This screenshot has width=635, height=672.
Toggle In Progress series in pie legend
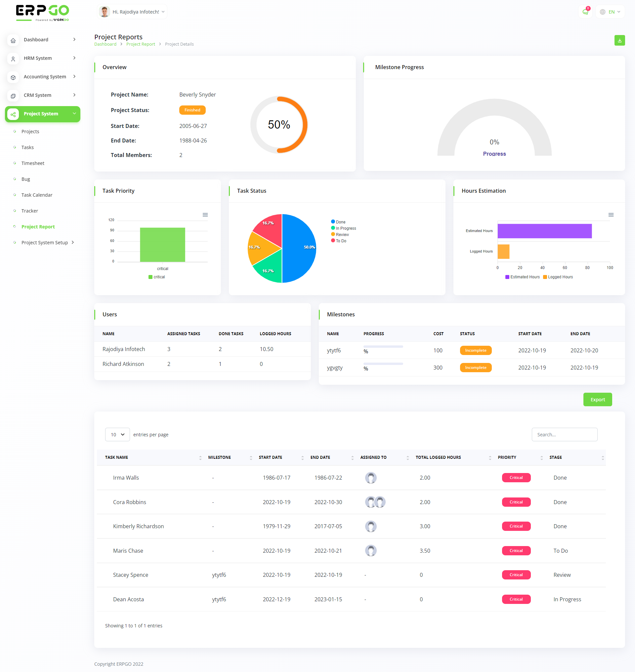[343, 228]
